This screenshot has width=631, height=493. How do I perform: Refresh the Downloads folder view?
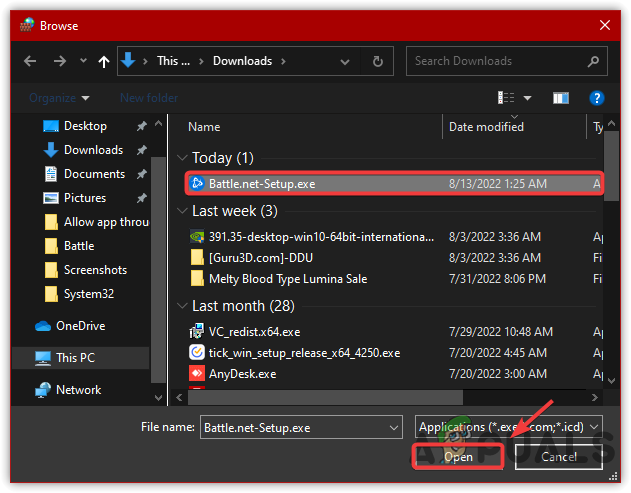pos(377,61)
